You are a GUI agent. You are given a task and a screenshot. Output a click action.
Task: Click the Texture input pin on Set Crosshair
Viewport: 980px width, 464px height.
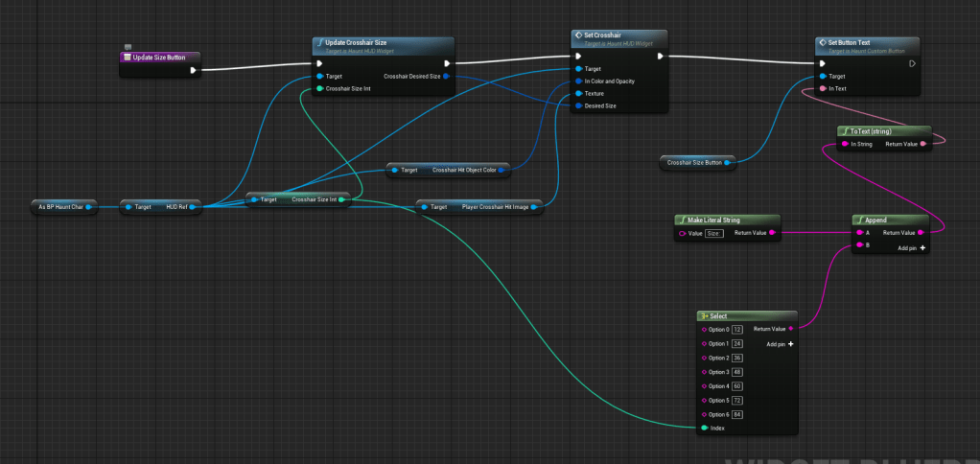click(577, 94)
